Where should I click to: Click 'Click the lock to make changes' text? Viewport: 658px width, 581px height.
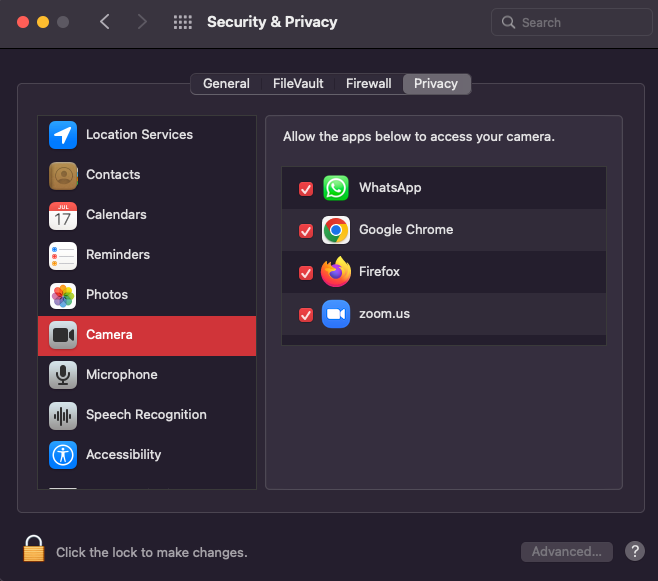click(152, 552)
